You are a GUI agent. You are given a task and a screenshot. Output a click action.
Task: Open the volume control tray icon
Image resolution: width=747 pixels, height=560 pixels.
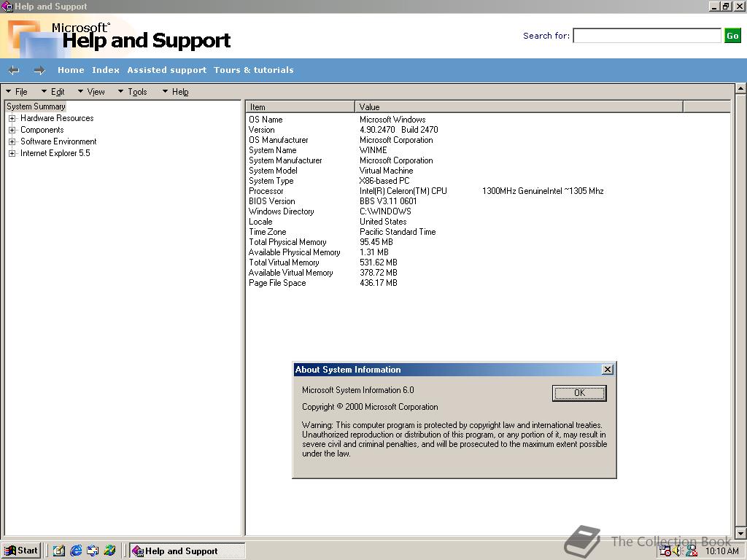coord(678,551)
